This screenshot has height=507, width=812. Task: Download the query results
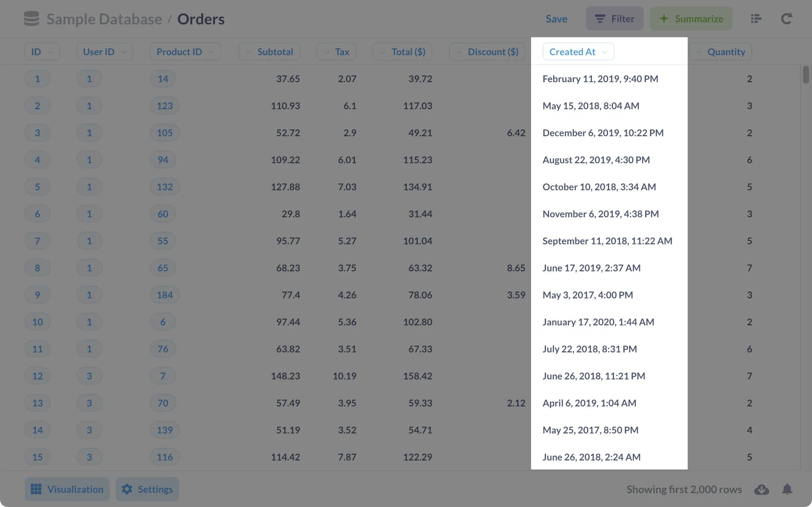(x=761, y=489)
